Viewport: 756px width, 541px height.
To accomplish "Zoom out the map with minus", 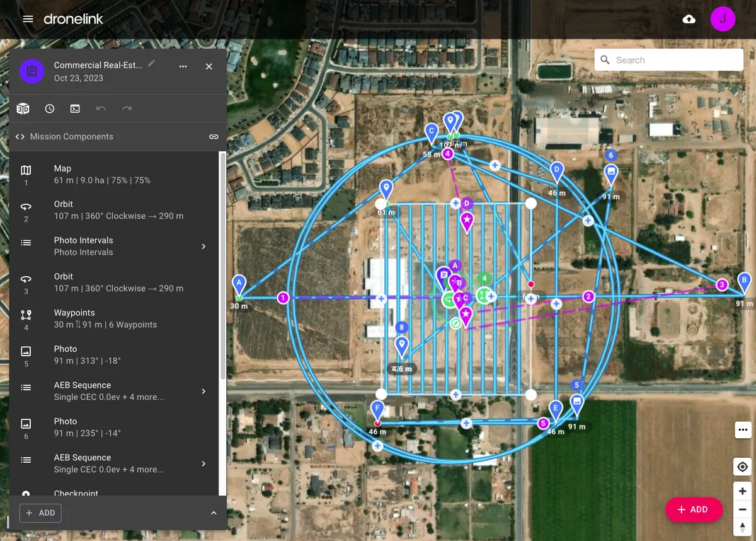I will click(x=743, y=509).
